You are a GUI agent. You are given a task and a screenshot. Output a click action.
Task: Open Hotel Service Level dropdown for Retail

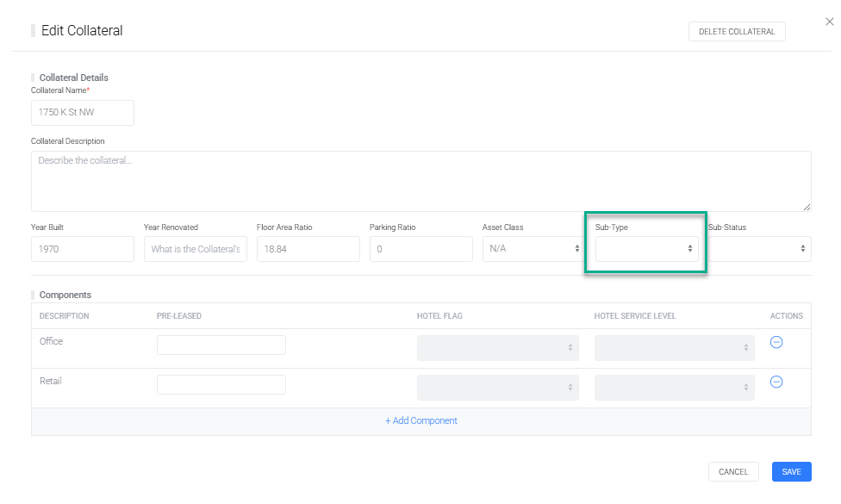tap(674, 388)
